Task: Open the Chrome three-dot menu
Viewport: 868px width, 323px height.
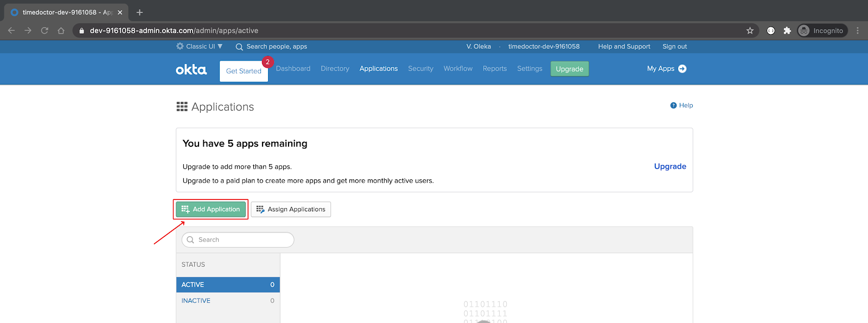Action: coord(858,30)
